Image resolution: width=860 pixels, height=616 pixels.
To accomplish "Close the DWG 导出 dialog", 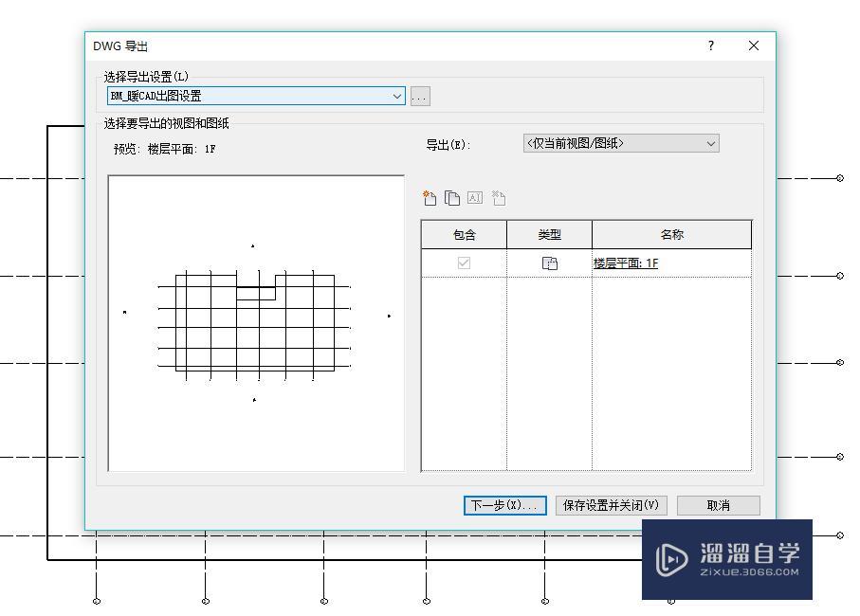I will pos(754,45).
